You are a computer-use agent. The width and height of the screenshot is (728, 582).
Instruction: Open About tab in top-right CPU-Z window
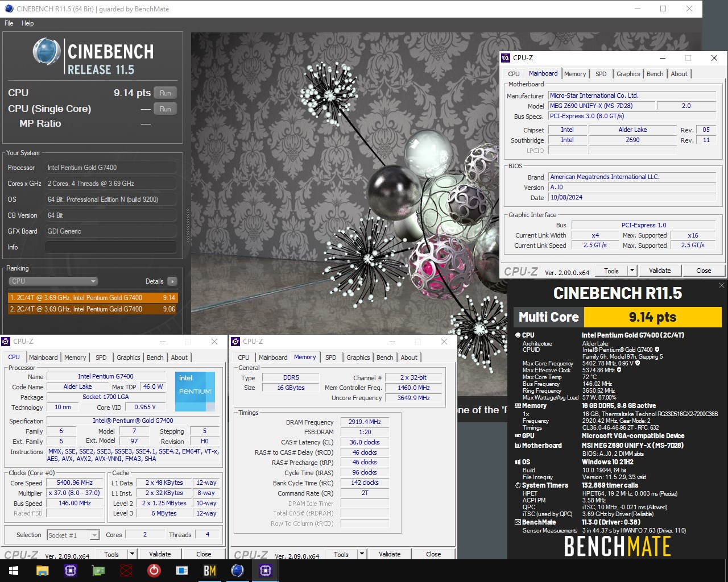click(679, 74)
